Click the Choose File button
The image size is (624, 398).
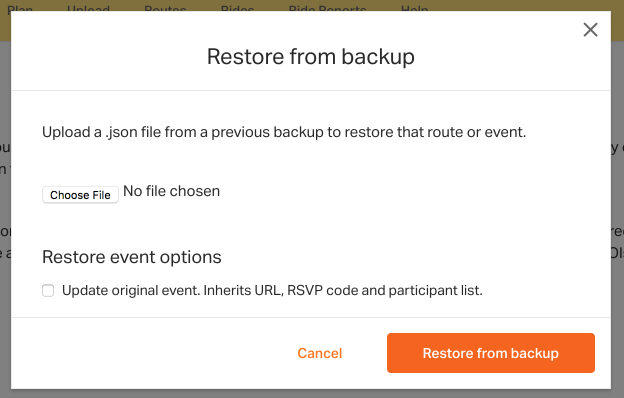pyautogui.click(x=80, y=195)
